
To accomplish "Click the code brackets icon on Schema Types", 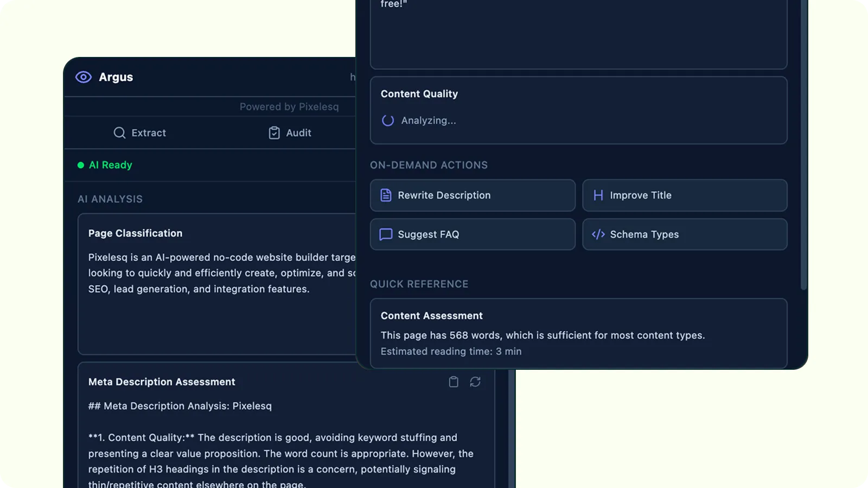I will coord(598,234).
